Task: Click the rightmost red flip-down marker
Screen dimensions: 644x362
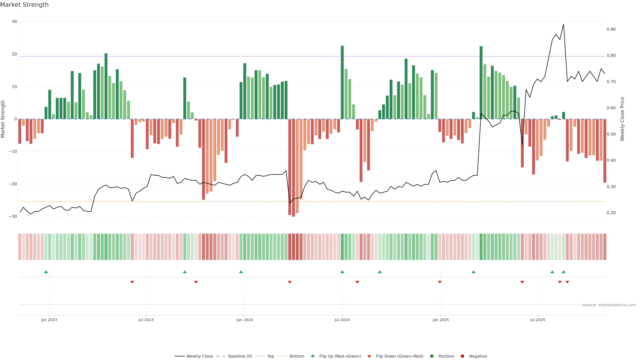Action: point(567,282)
